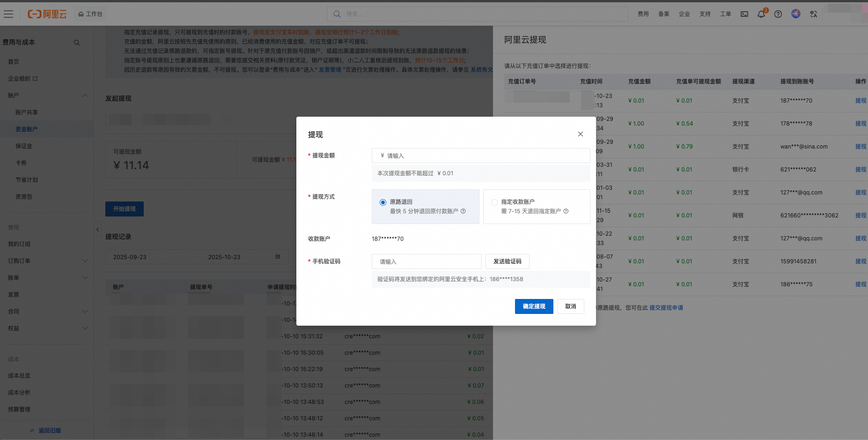Screen dimensions: 868x440
Task: Open 工作台 in the top bar
Action: (x=90, y=14)
